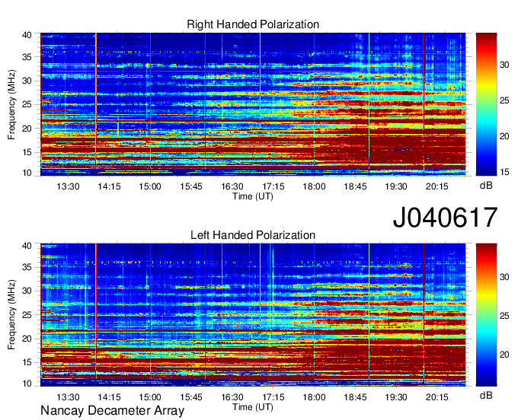
Task: Click the 18:45 tick on top plot
Action: tap(355, 186)
